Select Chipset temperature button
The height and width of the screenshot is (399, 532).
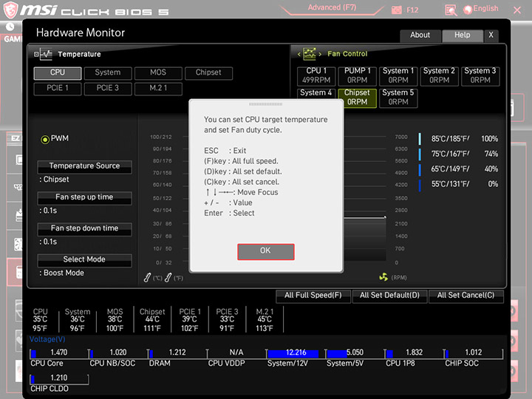(x=208, y=73)
